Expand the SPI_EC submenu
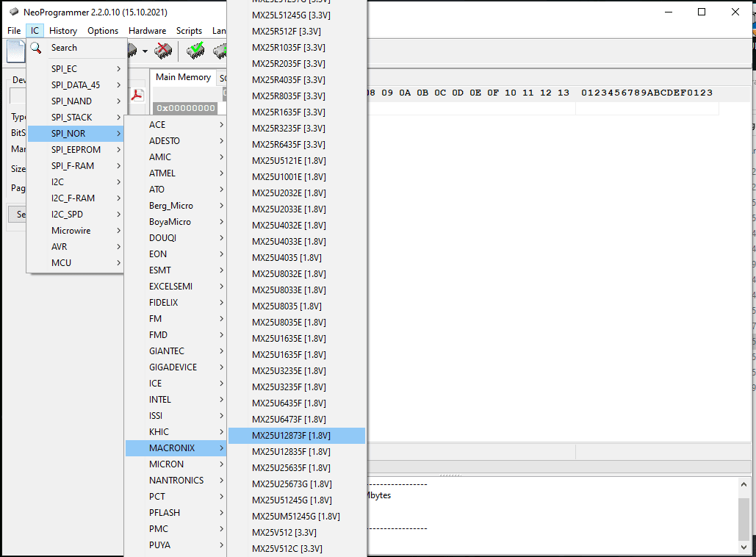This screenshot has height=557, width=756. tap(76, 69)
